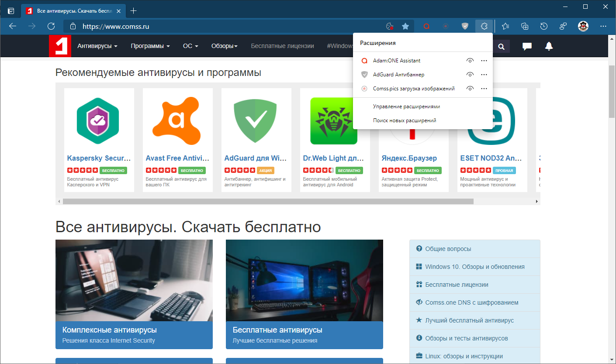616x364 pixels.
Task: Select AdGuard Антибаннер in extensions list
Action: [398, 75]
